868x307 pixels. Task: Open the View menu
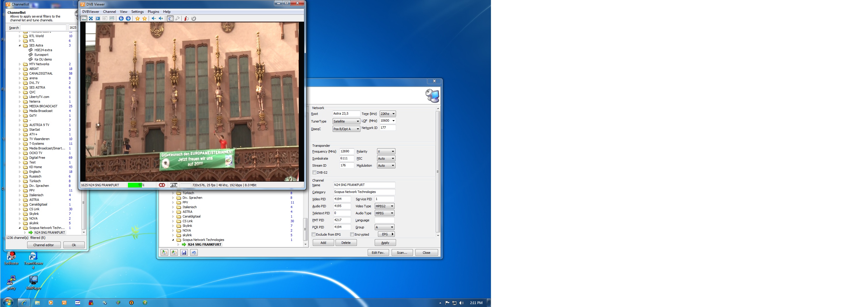coord(124,12)
